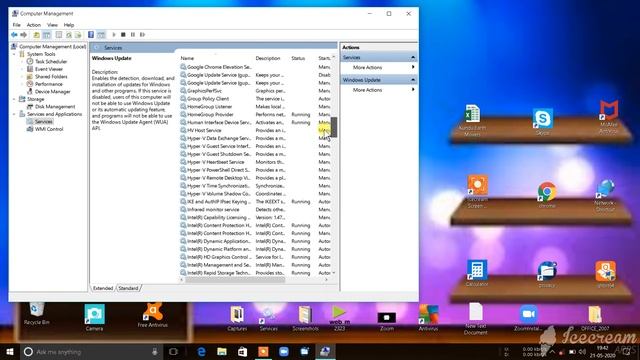Toggle Show/Hide Console Tree toolbar icon
Image resolution: width=640 pixels, height=360 pixels.
[x=47, y=35]
